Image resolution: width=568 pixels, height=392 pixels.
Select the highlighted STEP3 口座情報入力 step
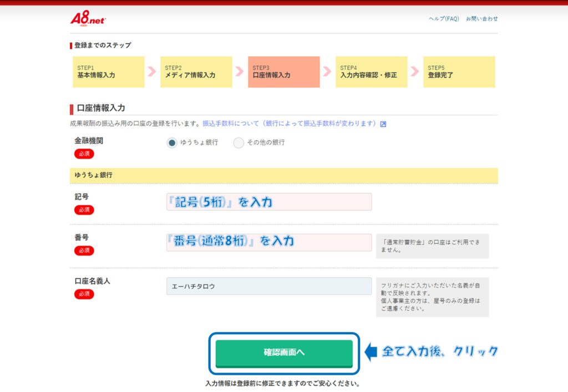click(x=284, y=72)
